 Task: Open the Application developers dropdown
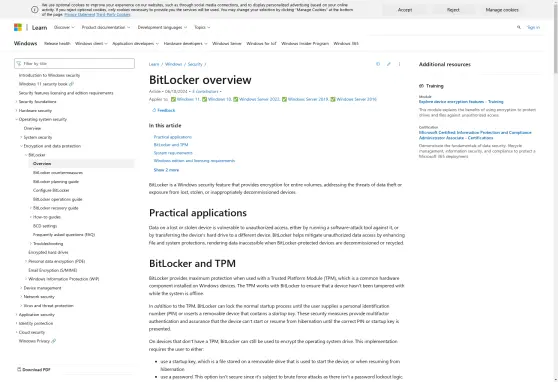136,43
